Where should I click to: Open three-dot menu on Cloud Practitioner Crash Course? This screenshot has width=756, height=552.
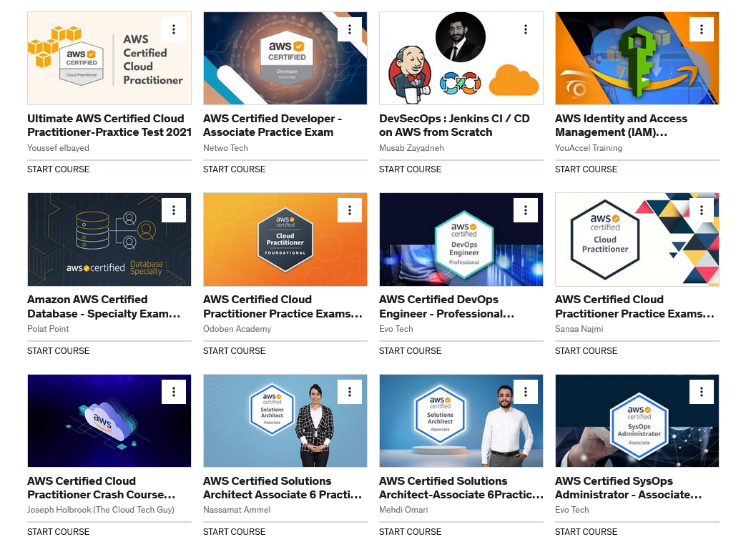[174, 392]
